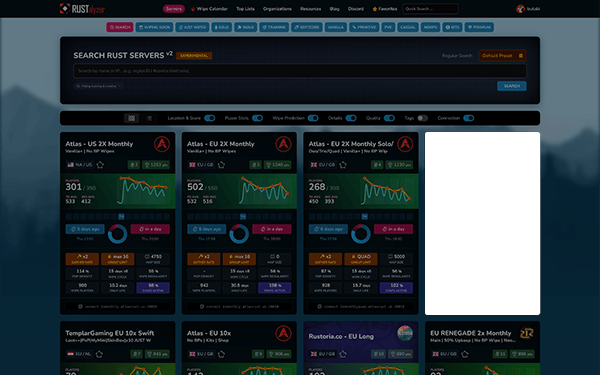This screenshot has height=375, width=600.
Task: Favorite the Atlas - EU 2X Monthly Solo/ server
Action: (x=343, y=165)
